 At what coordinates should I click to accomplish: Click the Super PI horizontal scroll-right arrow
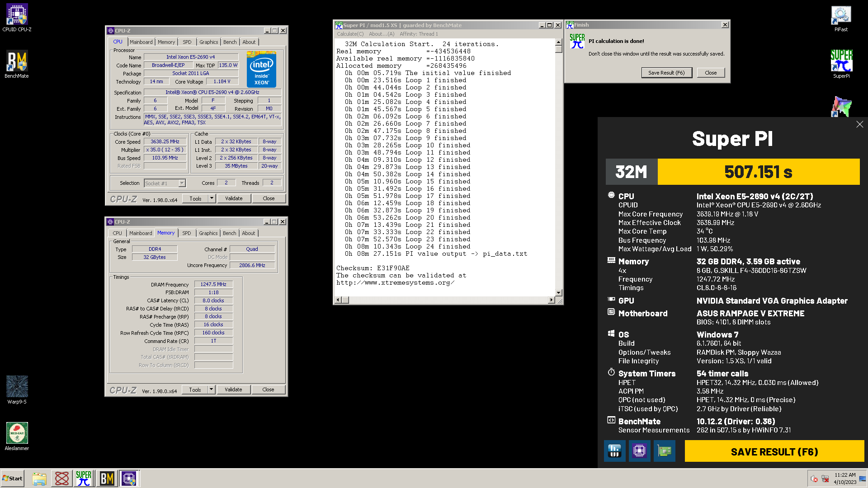[x=551, y=300]
